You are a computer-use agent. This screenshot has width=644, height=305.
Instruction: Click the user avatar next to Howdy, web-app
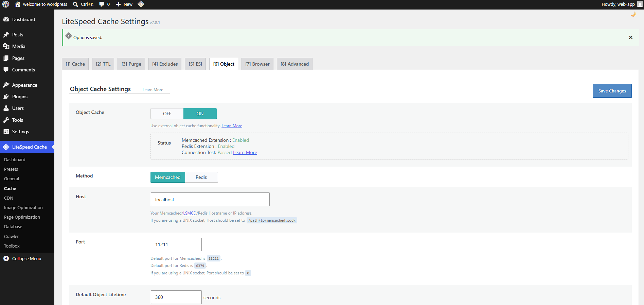(x=640, y=4)
